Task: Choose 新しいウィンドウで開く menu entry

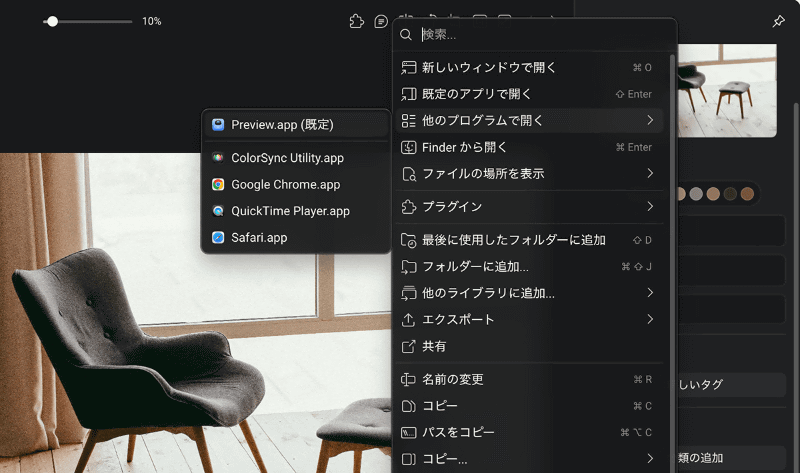Action: (529, 67)
